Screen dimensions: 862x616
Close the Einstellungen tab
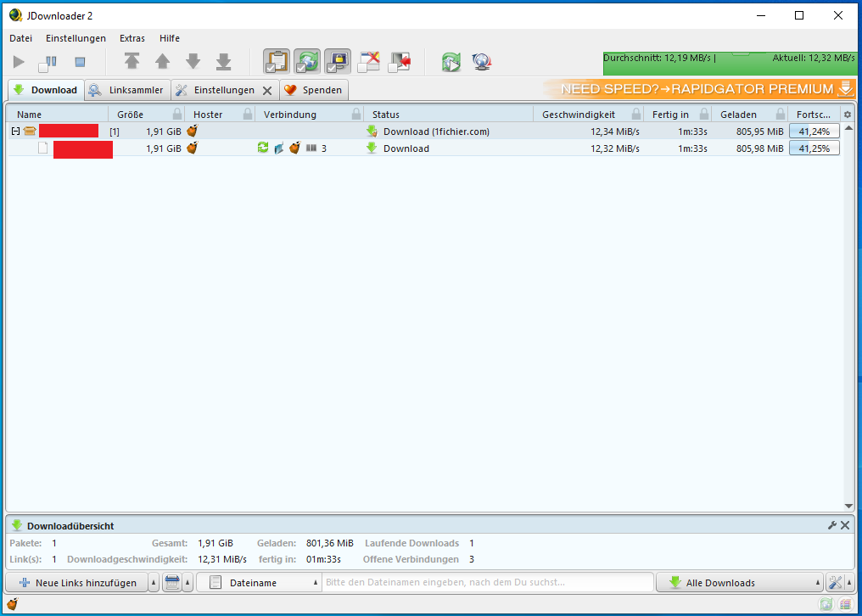tap(267, 91)
